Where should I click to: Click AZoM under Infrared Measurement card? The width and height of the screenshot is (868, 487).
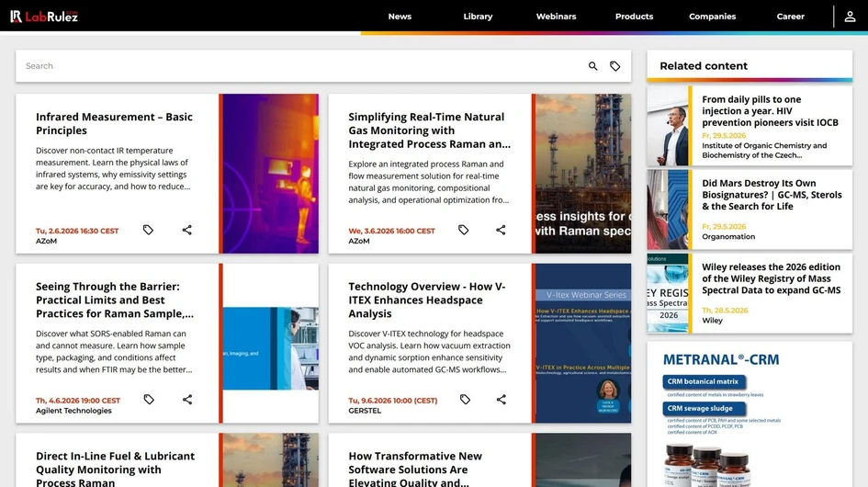[x=47, y=241]
